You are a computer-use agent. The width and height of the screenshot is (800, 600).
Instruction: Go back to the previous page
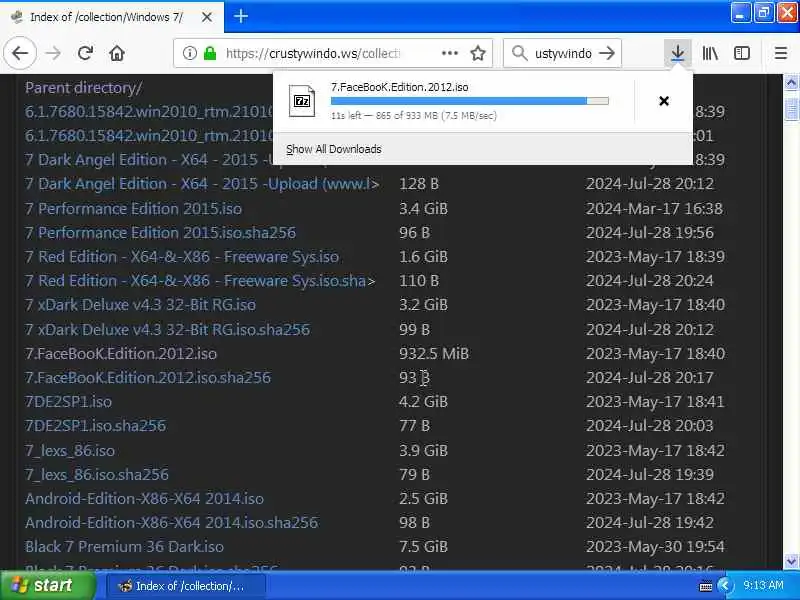pos(20,53)
